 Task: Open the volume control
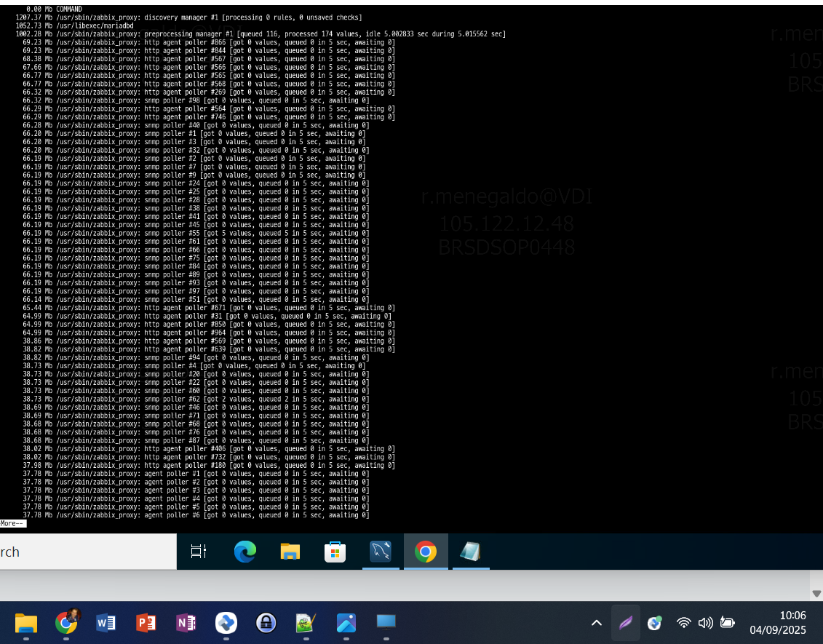(705, 623)
